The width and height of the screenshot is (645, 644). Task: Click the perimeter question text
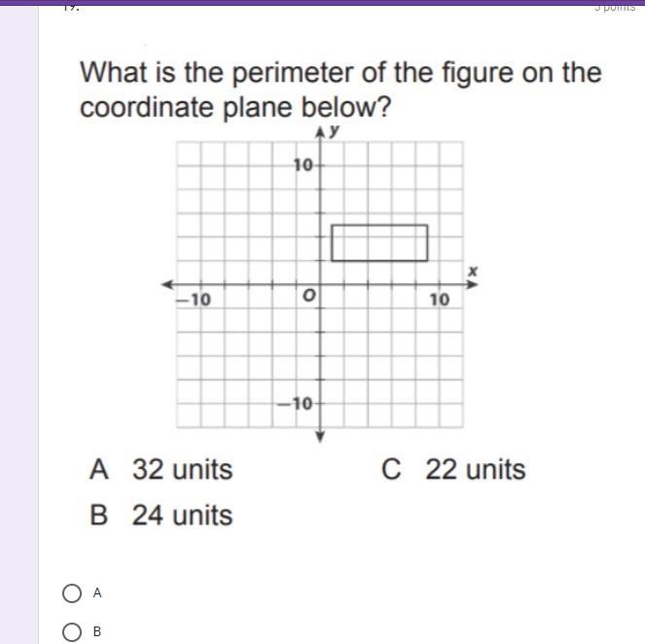click(x=340, y=89)
